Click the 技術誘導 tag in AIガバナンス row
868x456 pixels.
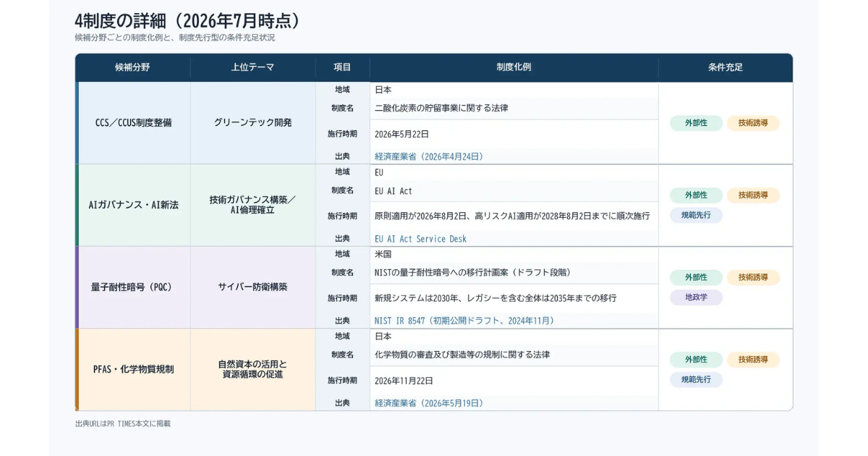753,195
